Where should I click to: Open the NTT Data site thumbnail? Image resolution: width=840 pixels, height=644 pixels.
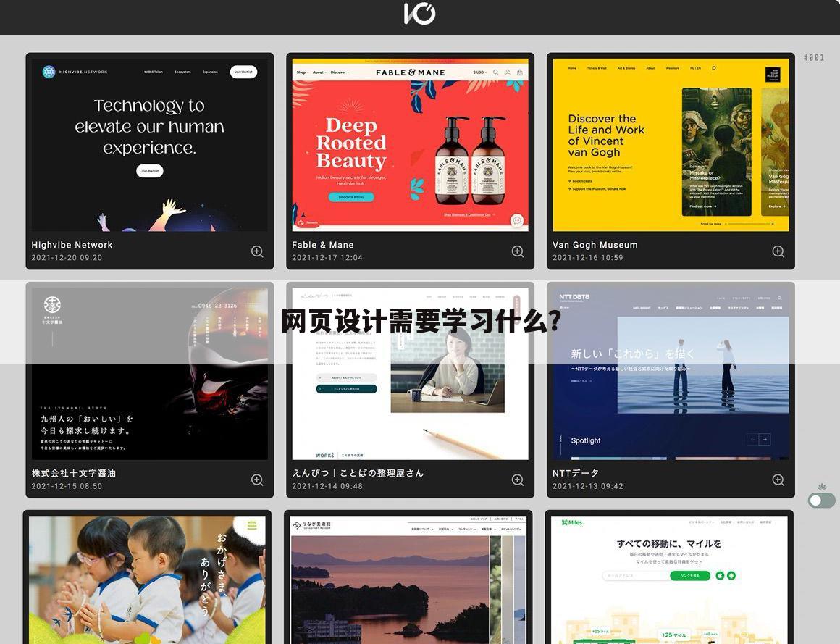[x=670, y=374]
